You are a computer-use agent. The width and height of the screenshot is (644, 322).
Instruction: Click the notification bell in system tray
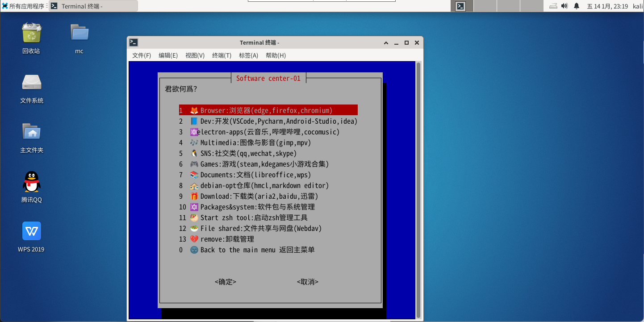pyautogui.click(x=577, y=6)
